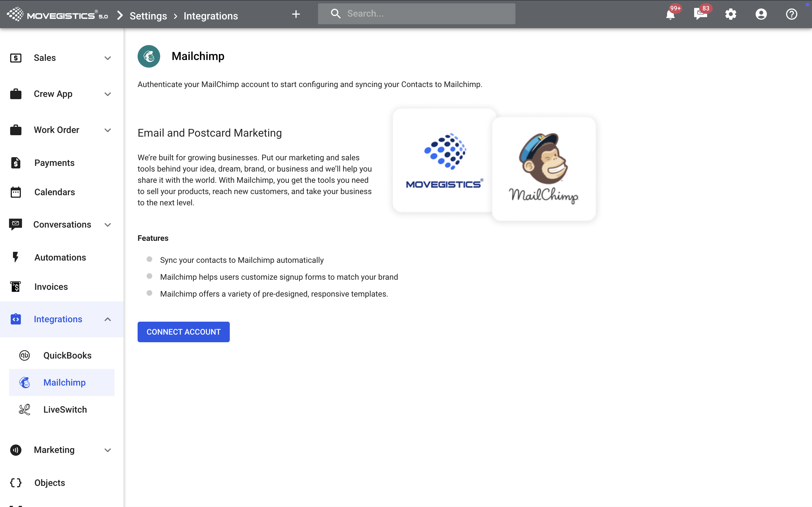Collapse the Integrations section chevron

click(x=108, y=319)
